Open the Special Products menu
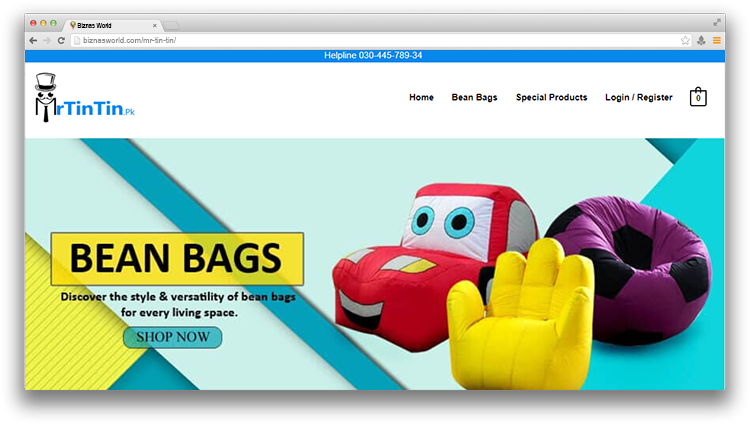Viewport: 750px width, 425px height. tap(551, 98)
